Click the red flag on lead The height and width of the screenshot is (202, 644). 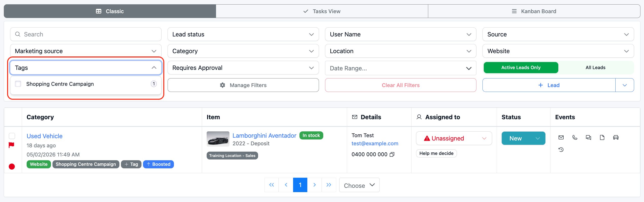(12, 145)
